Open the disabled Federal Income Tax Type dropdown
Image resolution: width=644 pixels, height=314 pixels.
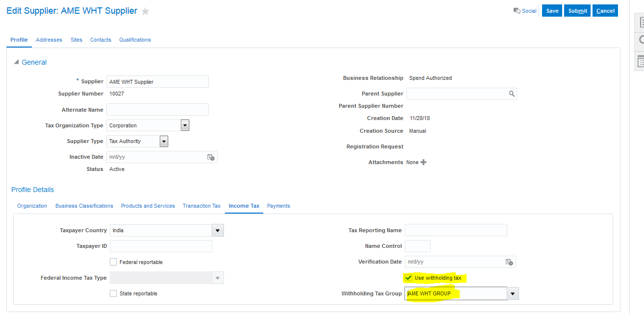[x=218, y=278]
